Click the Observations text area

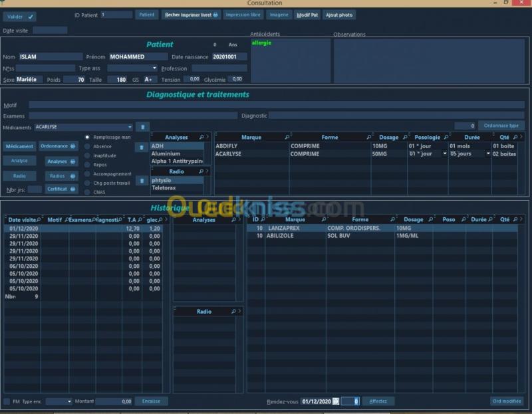click(429, 60)
